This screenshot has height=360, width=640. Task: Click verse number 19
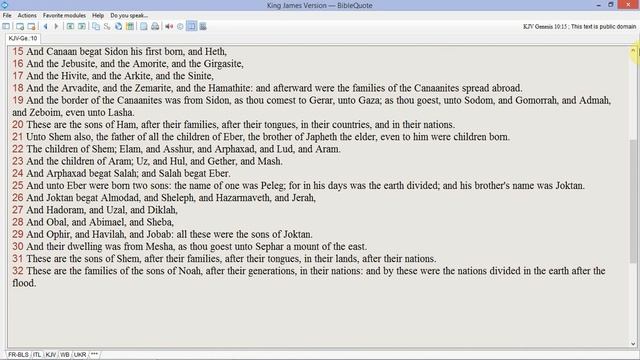point(18,100)
